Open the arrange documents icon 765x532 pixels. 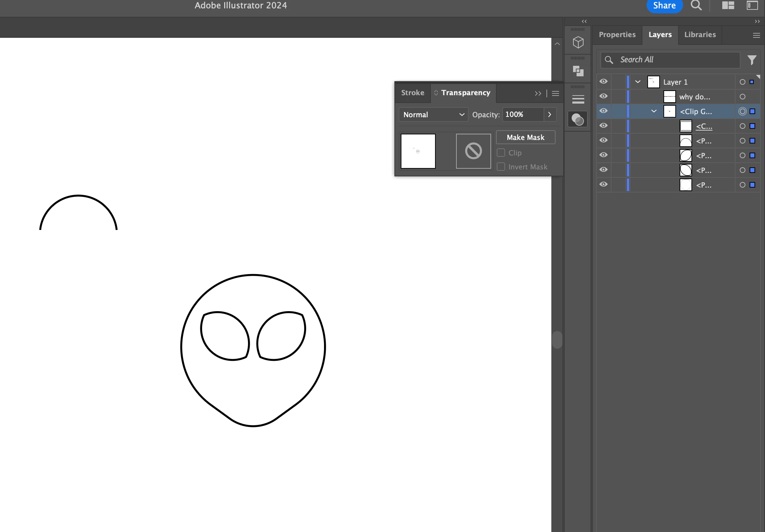pyautogui.click(x=728, y=6)
